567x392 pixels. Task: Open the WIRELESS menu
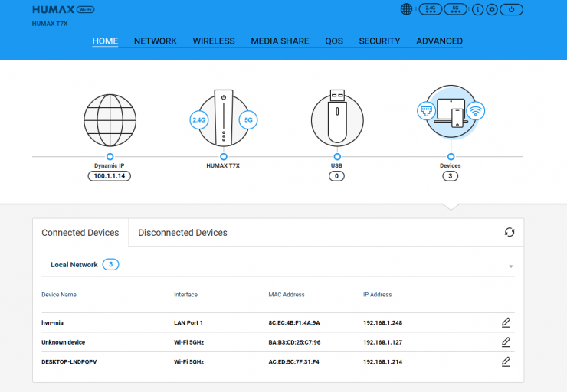[x=214, y=41]
